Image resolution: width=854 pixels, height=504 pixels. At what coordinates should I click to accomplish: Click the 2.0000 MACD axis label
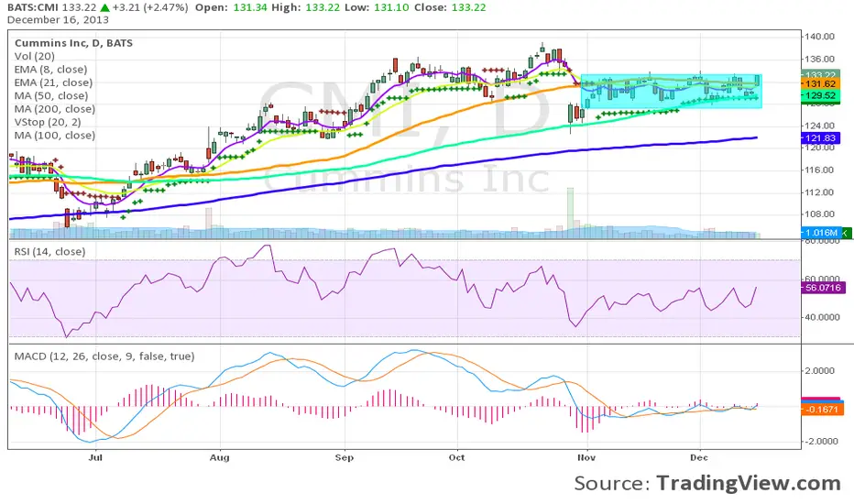pos(820,370)
